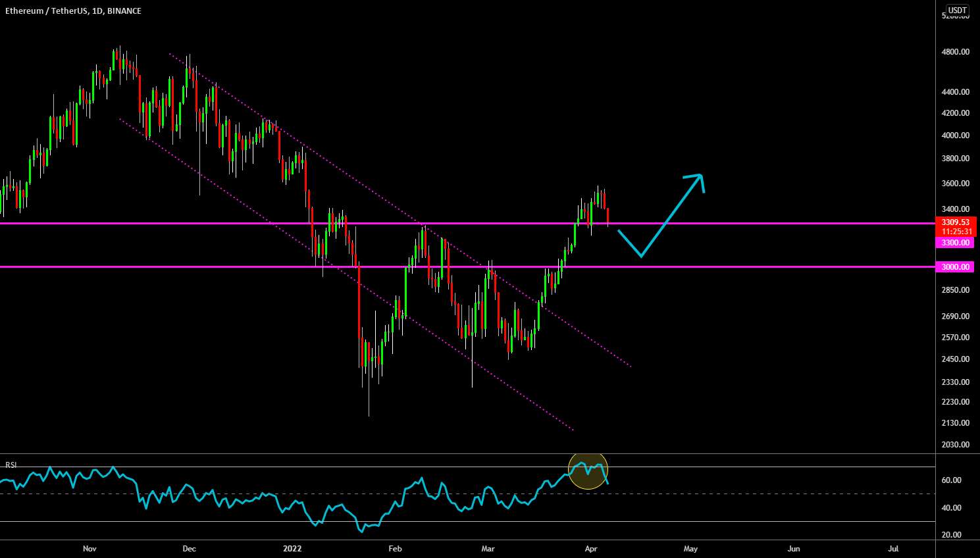Click the 2850.00 price axis label
This screenshot has height=558, width=980.
pyautogui.click(x=956, y=290)
